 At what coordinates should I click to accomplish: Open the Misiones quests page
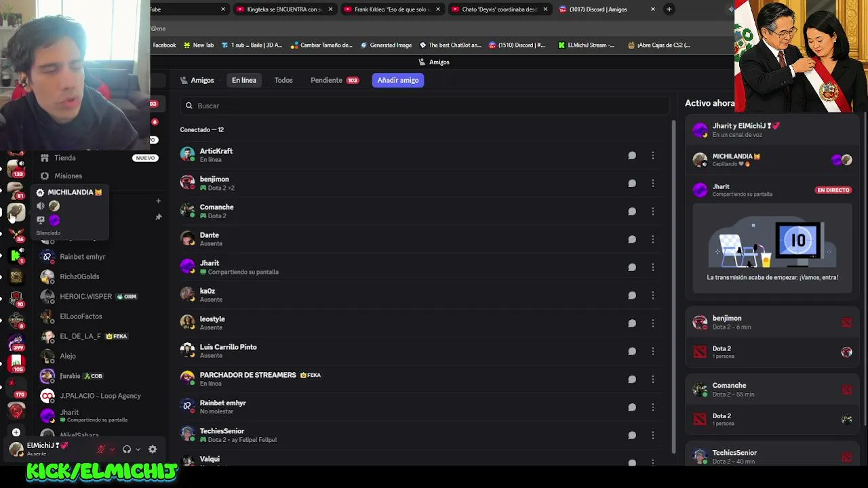tap(98, 176)
